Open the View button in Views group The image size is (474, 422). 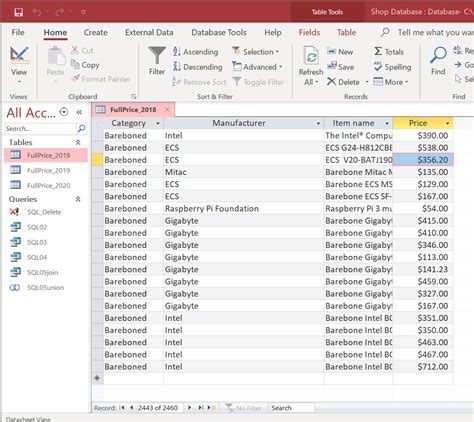point(19,65)
